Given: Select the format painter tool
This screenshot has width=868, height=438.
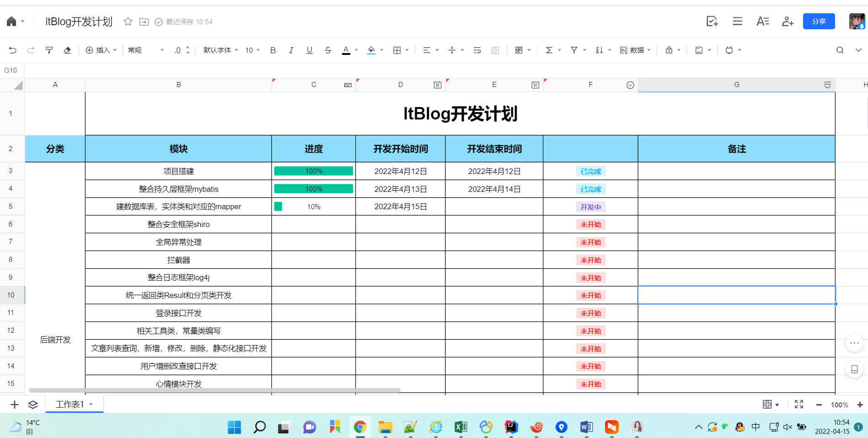Looking at the screenshot, I should [x=49, y=50].
